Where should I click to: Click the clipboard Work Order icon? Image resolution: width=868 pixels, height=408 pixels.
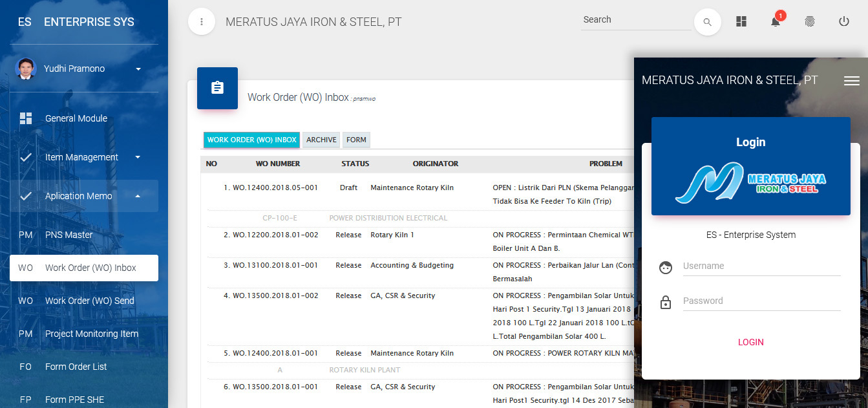coord(217,88)
